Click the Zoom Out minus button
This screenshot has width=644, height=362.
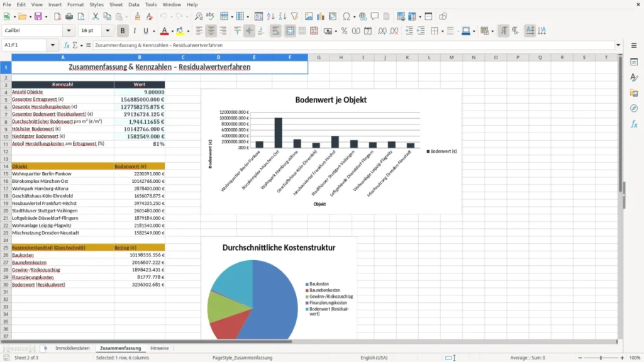pos(580,358)
